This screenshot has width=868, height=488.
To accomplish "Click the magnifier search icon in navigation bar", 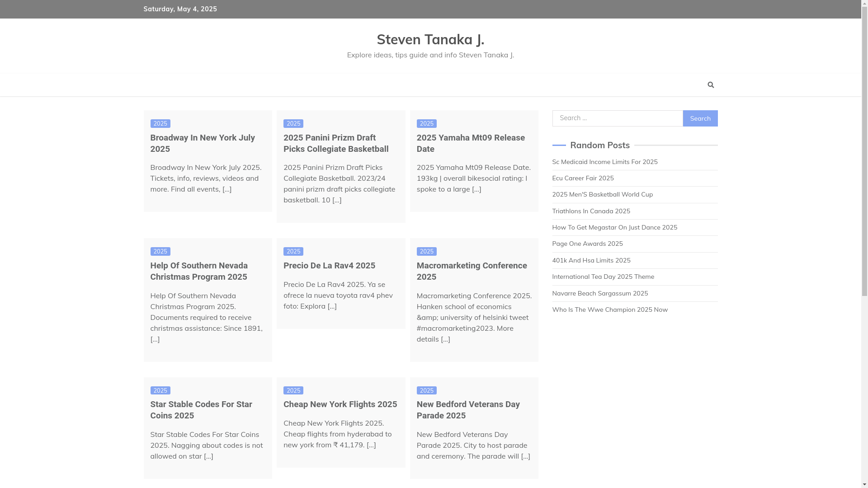I will coord(711,85).
